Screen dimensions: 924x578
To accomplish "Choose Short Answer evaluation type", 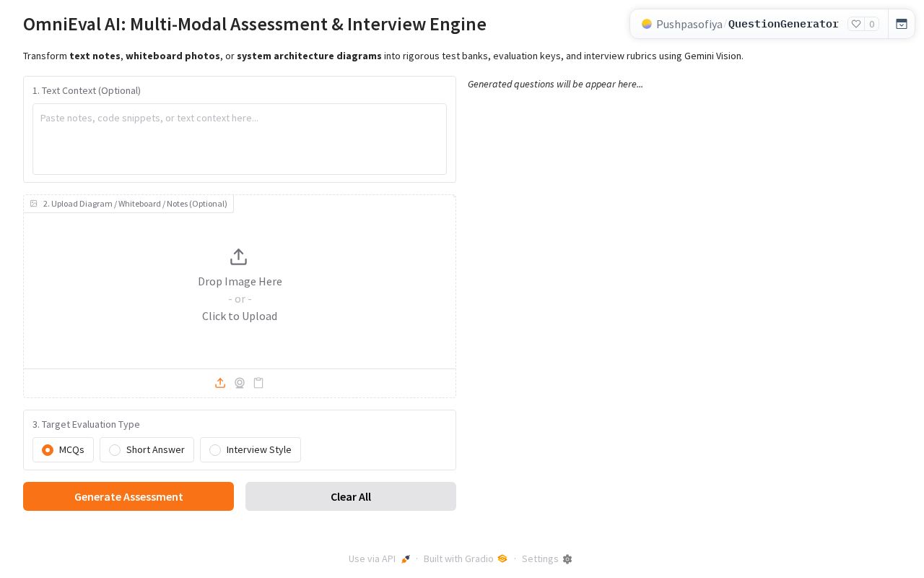I will pyautogui.click(x=147, y=449).
